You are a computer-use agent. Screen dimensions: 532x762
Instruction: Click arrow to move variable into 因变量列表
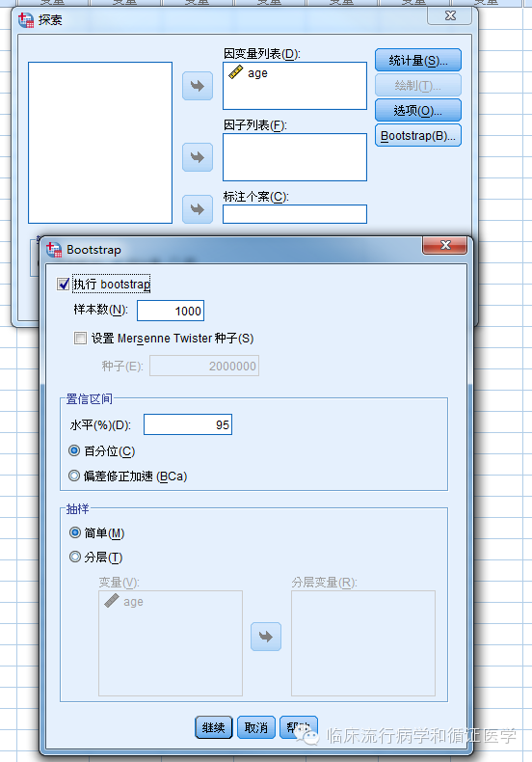tap(198, 86)
